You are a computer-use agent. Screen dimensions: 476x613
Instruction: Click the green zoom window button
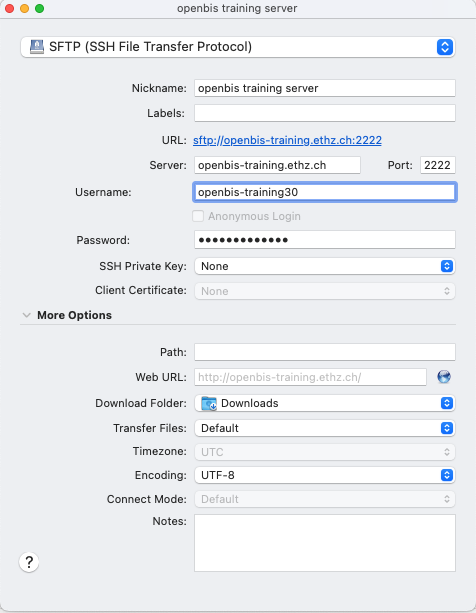coord(39,8)
